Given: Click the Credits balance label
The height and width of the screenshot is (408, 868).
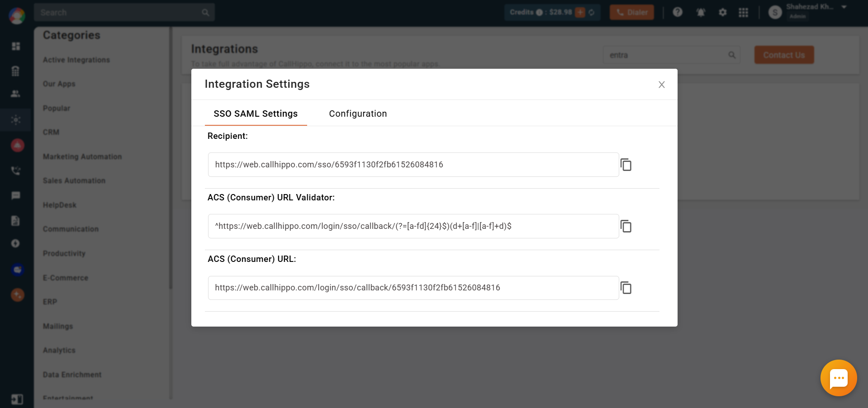Looking at the screenshot, I should pyautogui.click(x=541, y=12).
